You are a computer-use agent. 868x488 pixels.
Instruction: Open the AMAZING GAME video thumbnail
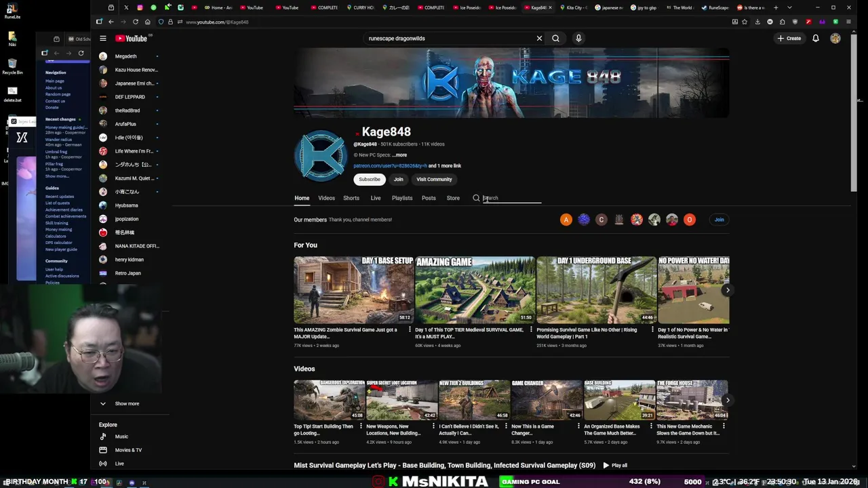475,289
